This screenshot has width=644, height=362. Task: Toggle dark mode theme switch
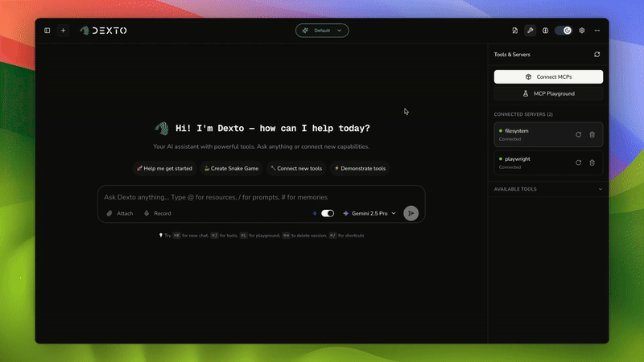click(x=563, y=31)
